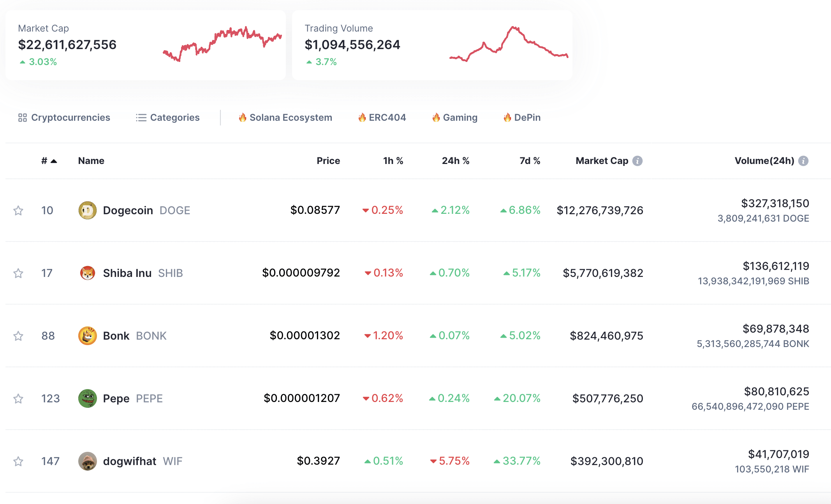Screen dimensions: 831x504
Task: Open the Volume(24h) info tooltip icon
Action: (803, 161)
